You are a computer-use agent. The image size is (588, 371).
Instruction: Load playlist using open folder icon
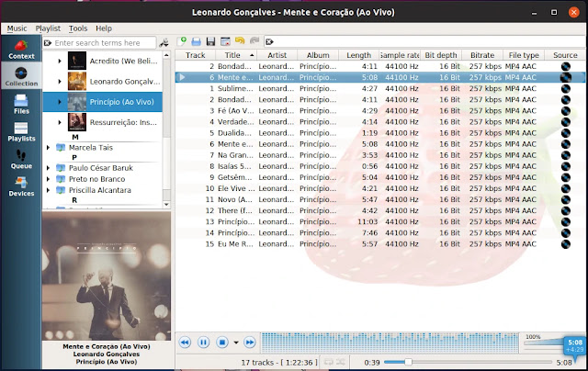pyautogui.click(x=196, y=41)
